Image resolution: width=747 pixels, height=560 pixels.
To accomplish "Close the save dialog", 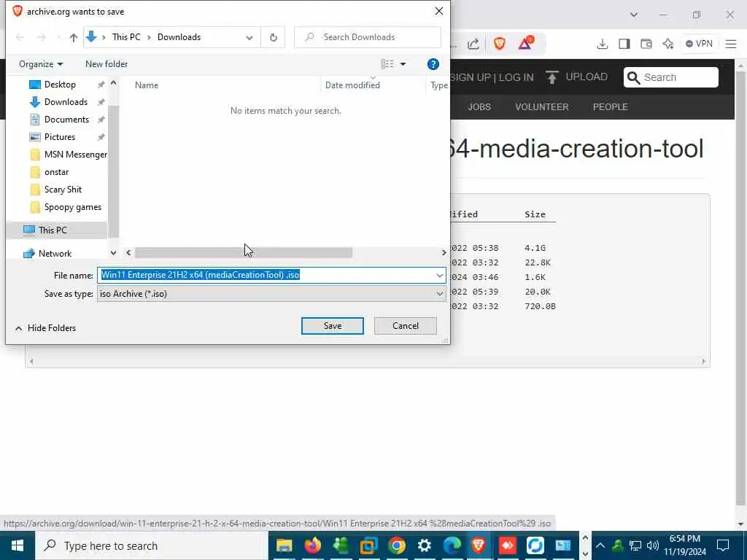I will (438, 12).
